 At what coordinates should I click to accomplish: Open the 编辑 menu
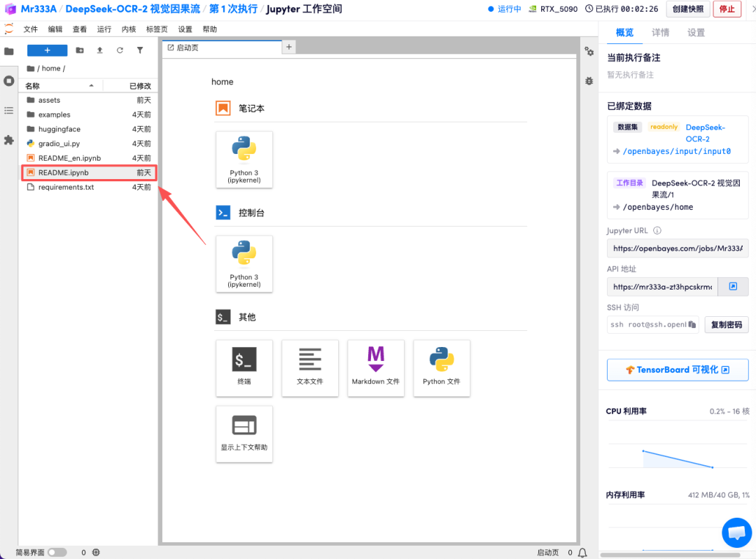coord(55,29)
